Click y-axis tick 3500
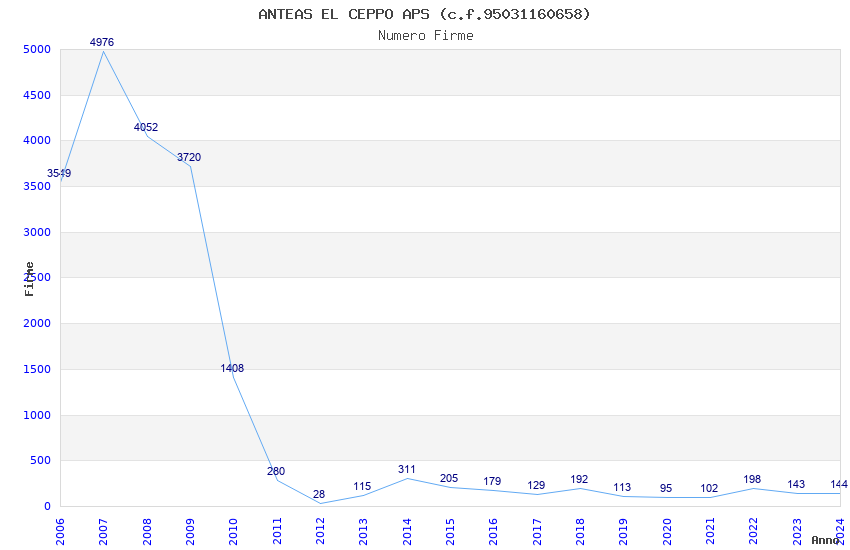 click(x=37, y=186)
